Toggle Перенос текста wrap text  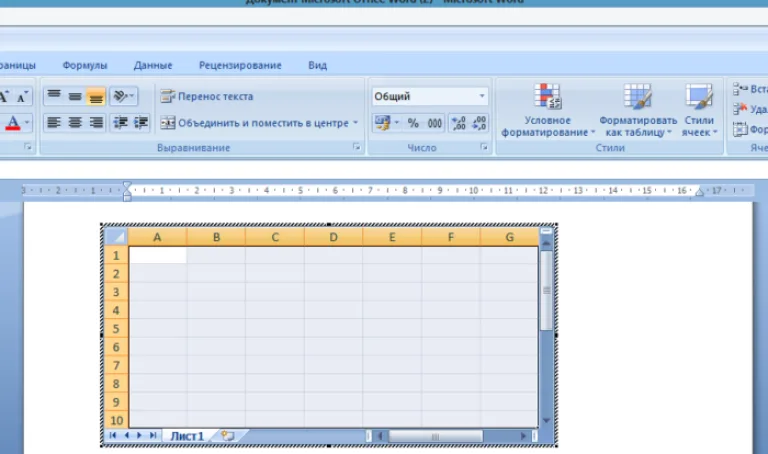click(x=207, y=96)
